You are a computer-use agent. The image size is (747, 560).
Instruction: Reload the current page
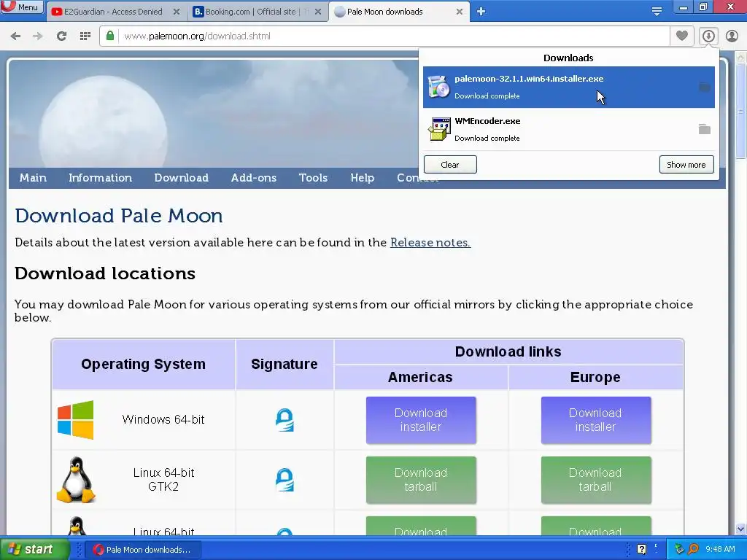tap(61, 36)
